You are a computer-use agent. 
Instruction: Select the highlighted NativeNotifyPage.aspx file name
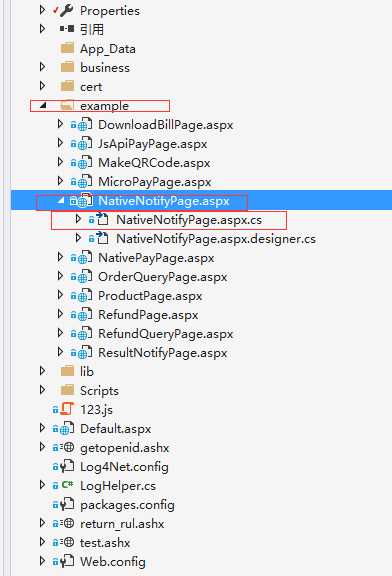point(164,201)
